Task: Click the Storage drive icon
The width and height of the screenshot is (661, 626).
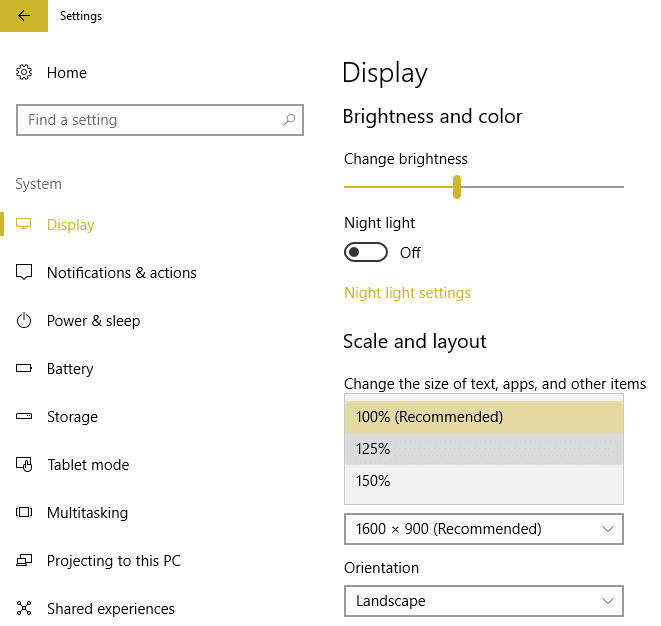Action: 25,417
